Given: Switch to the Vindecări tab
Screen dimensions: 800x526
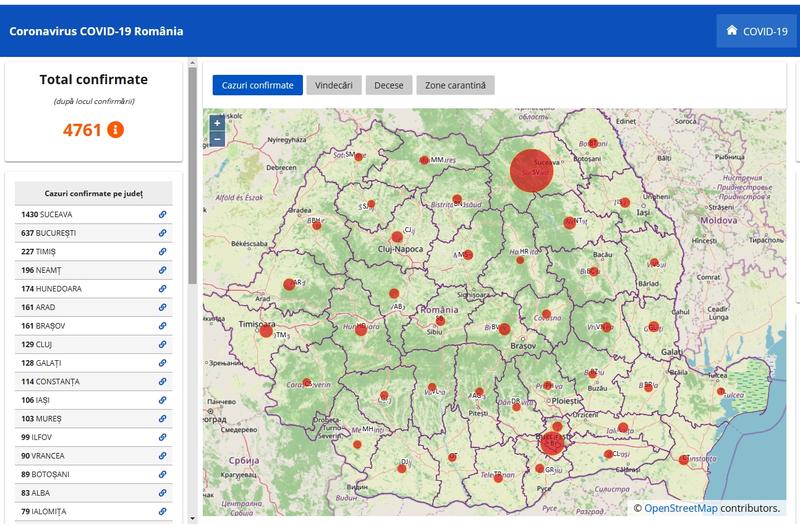Looking at the screenshot, I should pos(333,85).
